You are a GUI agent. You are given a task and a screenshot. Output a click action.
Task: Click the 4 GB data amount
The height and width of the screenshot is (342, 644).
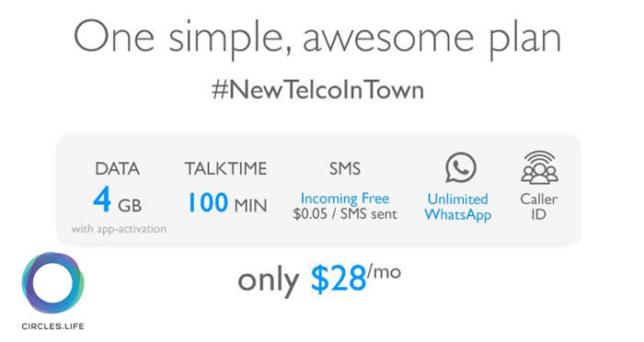pos(118,199)
